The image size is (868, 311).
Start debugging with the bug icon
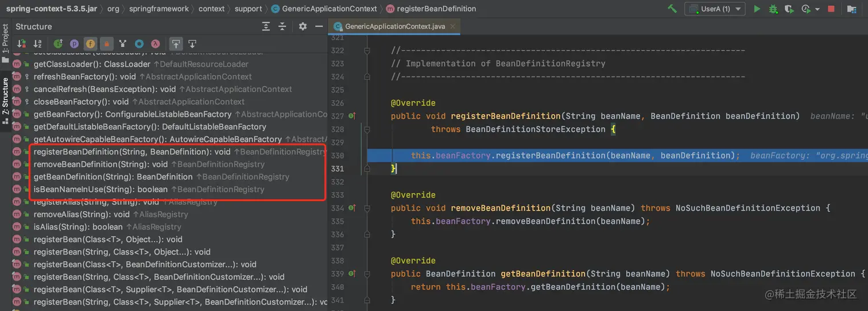773,9
